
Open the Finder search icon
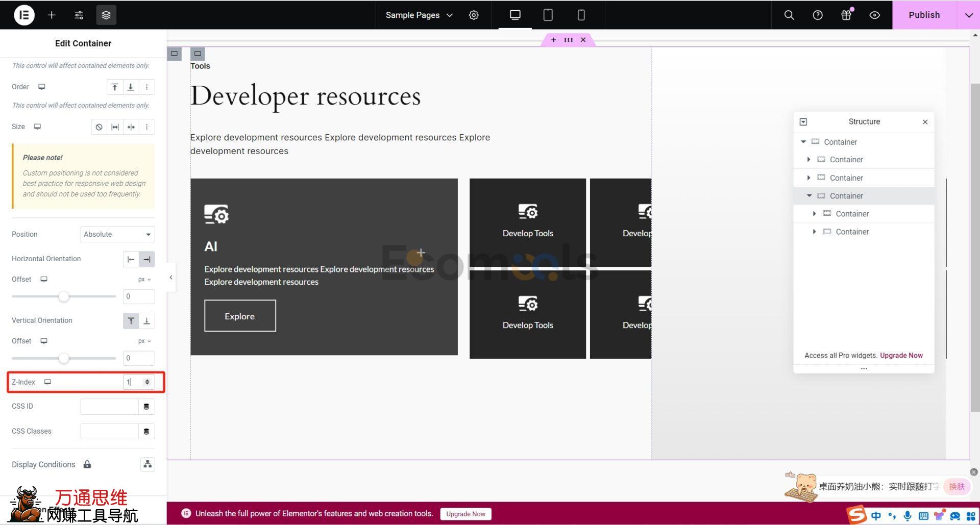tap(789, 15)
